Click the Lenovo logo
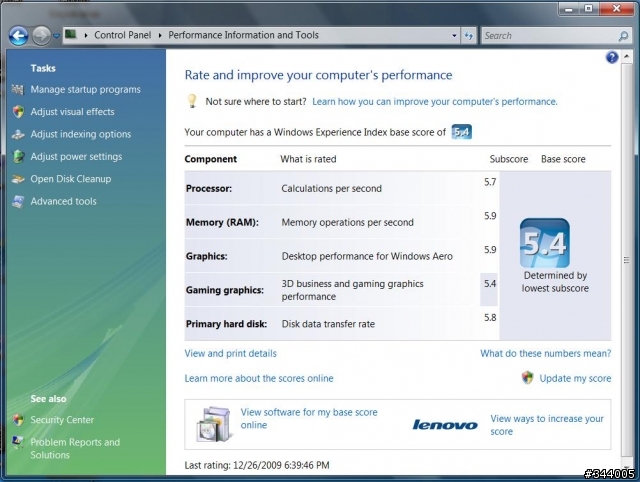 tap(445, 425)
